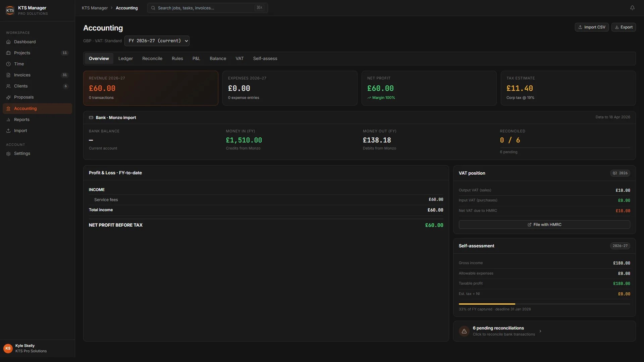Click the Clients count badge 6
The width and height of the screenshot is (644, 362).
(x=66, y=86)
